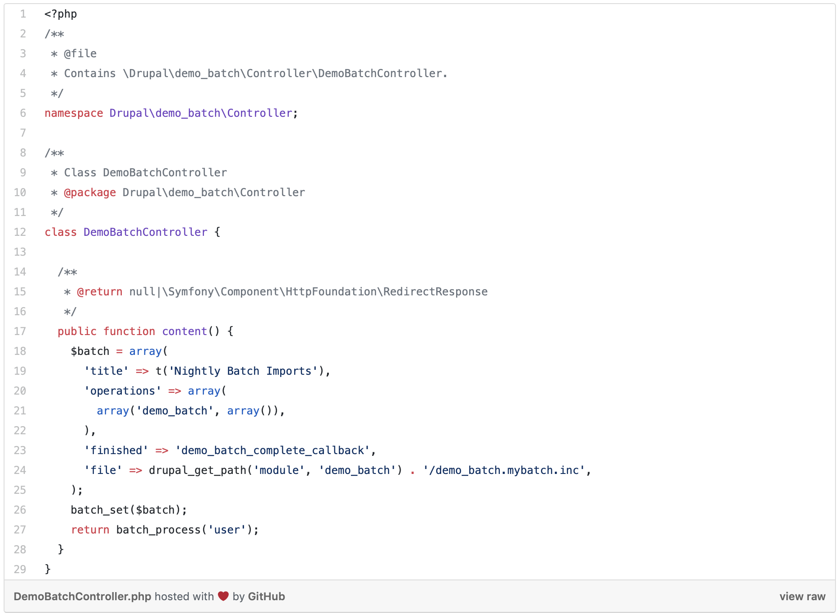Click the 'batch_process' call on line 27
Image resolution: width=840 pixels, height=616 pixels.
click(158, 530)
